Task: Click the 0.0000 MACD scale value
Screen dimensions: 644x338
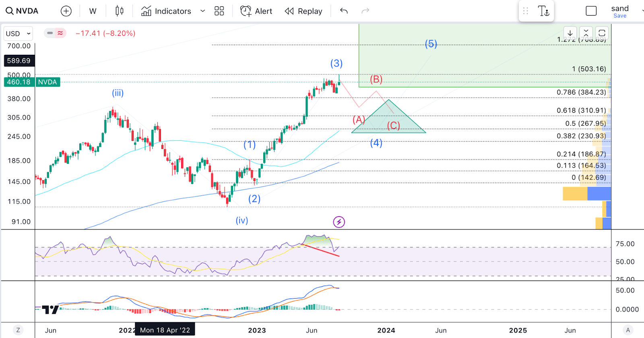Action: (x=627, y=309)
